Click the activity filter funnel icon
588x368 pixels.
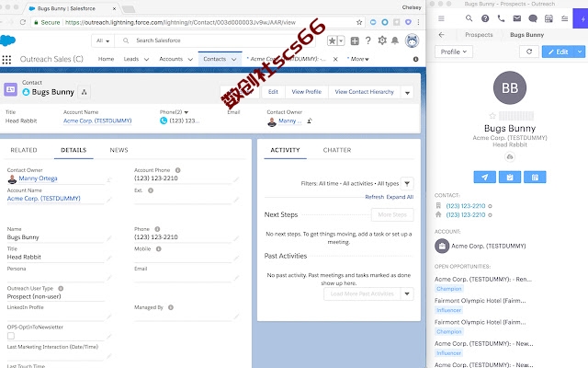click(407, 184)
